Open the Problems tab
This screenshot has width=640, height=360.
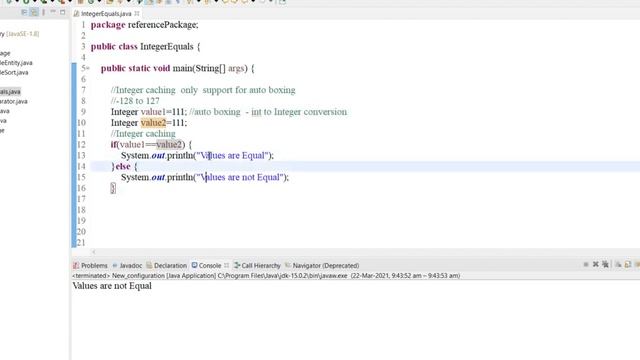pos(90,265)
